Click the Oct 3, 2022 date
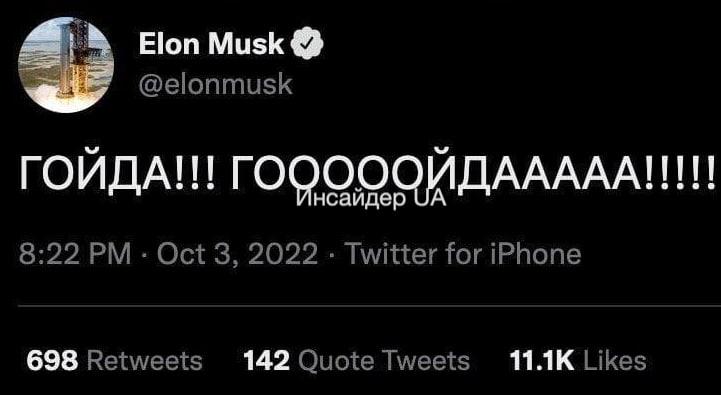Viewport: 721px width, 395px height. click(237, 254)
